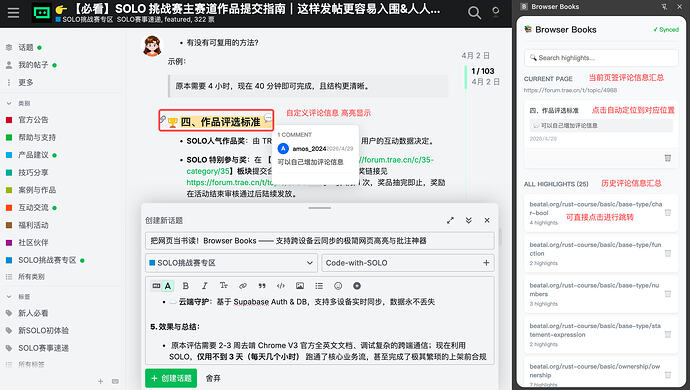Screen dimensions: 690x390
Task: Jump to the 4月2日 date atop the timeline
Action: pos(475,55)
